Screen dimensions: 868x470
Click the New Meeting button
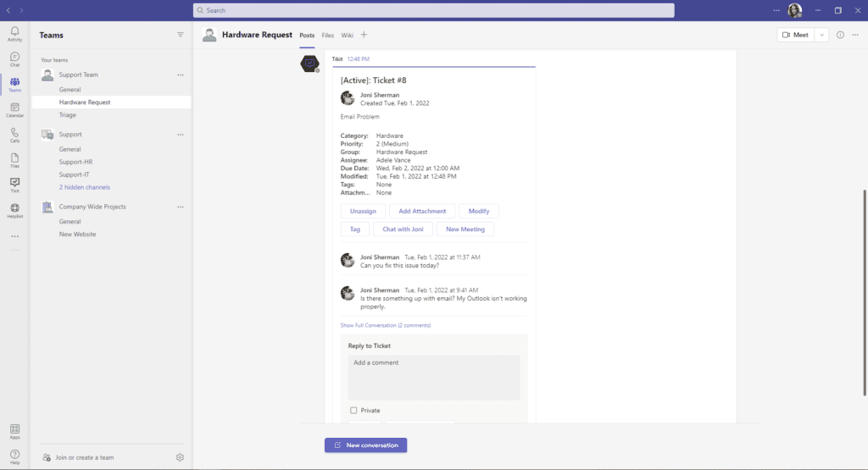[465, 229]
